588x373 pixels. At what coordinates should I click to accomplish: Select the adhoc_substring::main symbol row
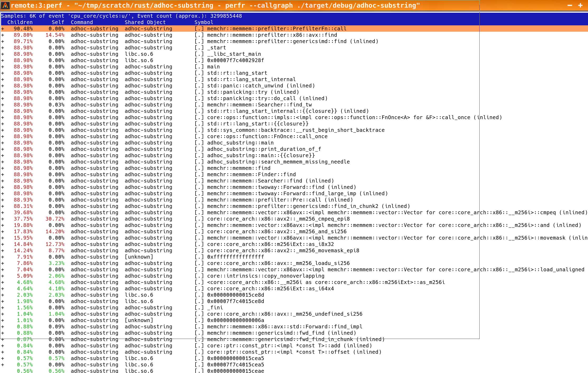240,143
